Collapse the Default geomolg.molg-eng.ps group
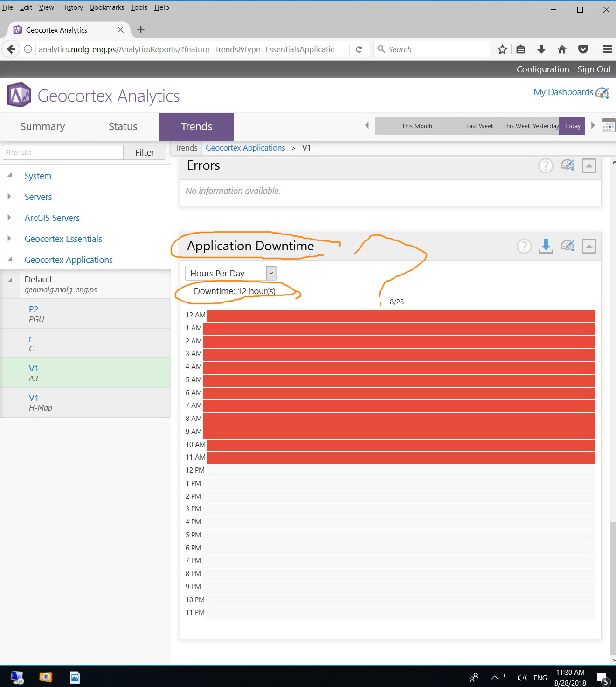The image size is (616, 687). click(x=9, y=280)
